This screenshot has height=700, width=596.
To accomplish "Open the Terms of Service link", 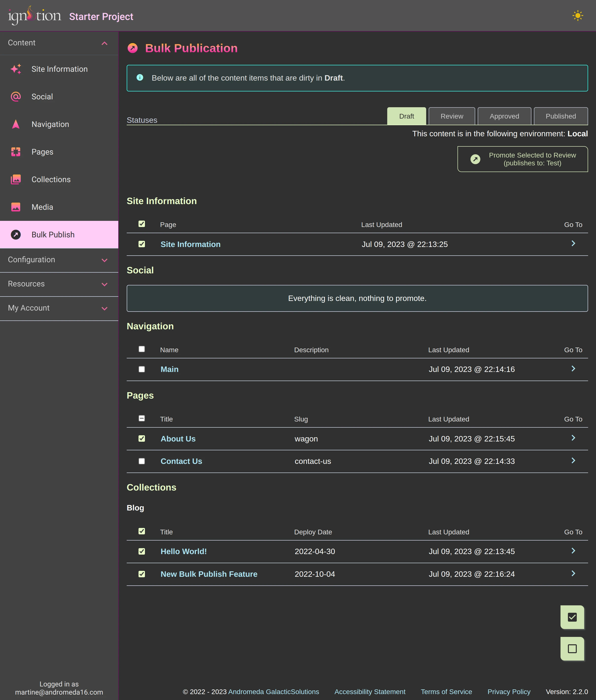I will coord(446,692).
